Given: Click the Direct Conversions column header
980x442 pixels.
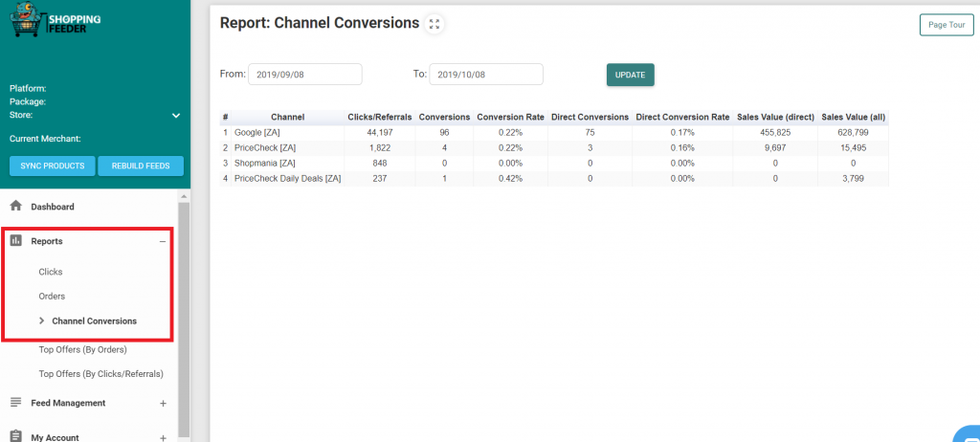Looking at the screenshot, I should coord(590,117).
